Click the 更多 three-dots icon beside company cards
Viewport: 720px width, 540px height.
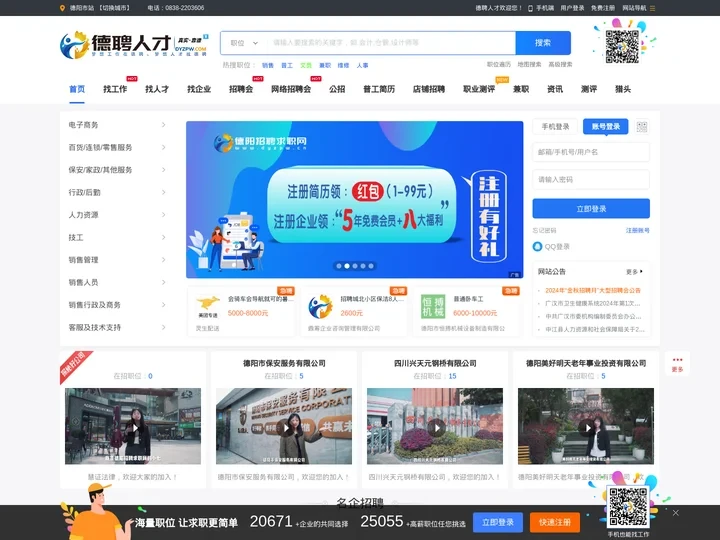coord(677,364)
